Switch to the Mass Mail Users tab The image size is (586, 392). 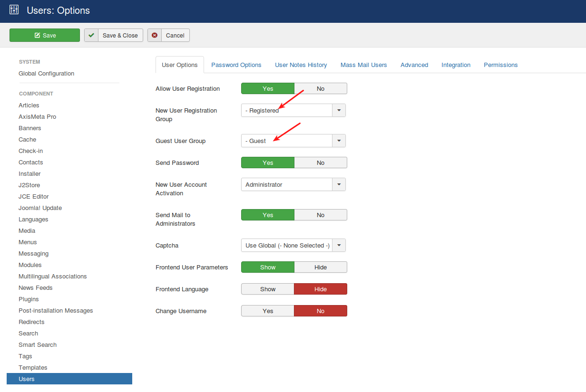(x=363, y=65)
